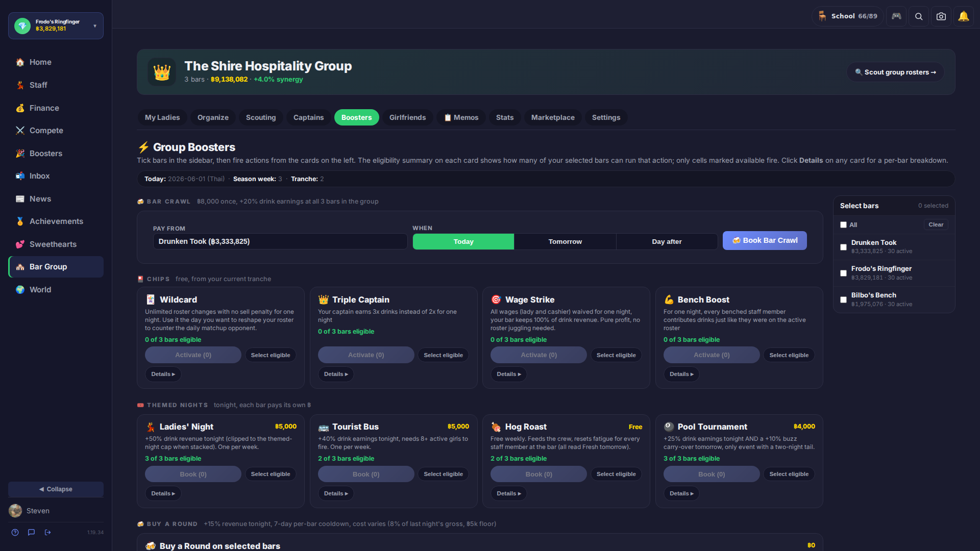Set bar crawl timing to Day after
Viewport: 980px width, 551px height.
[x=667, y=242]
